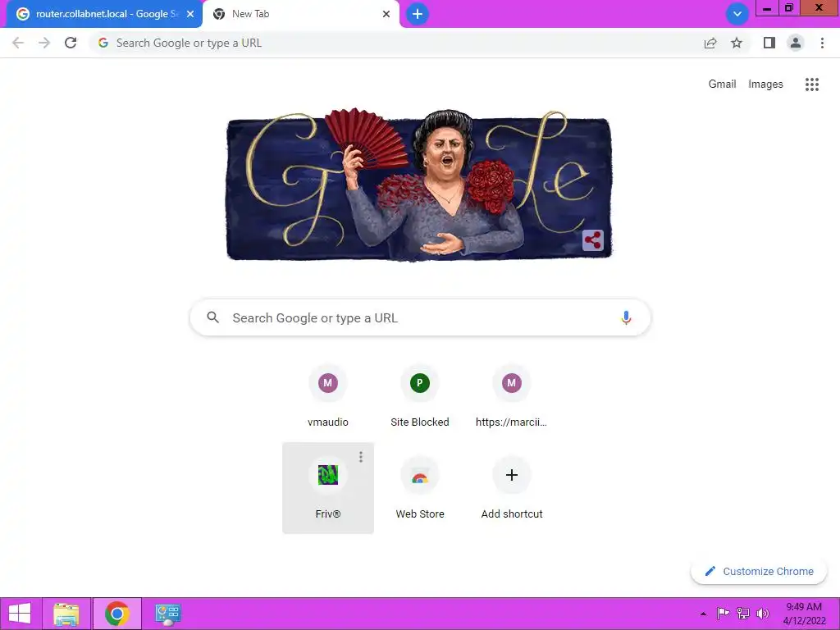Open File Explorer from the taskbar

66,614
